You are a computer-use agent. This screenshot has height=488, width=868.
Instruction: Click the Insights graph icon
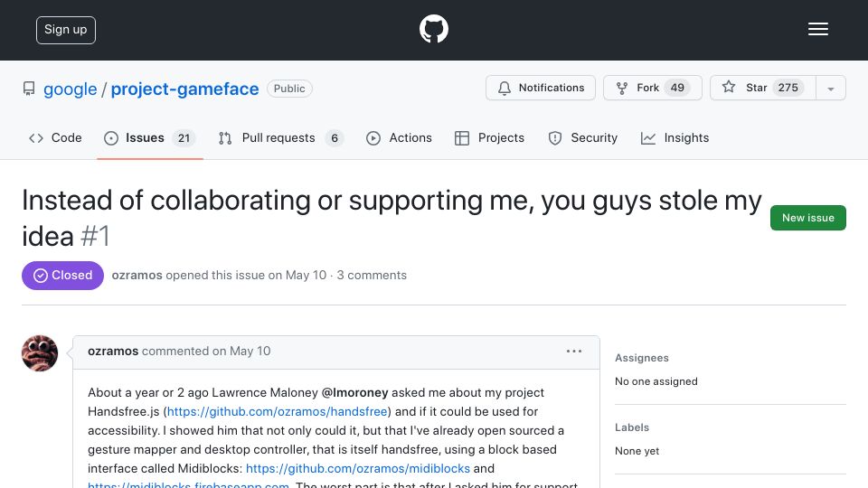point(648,138)
